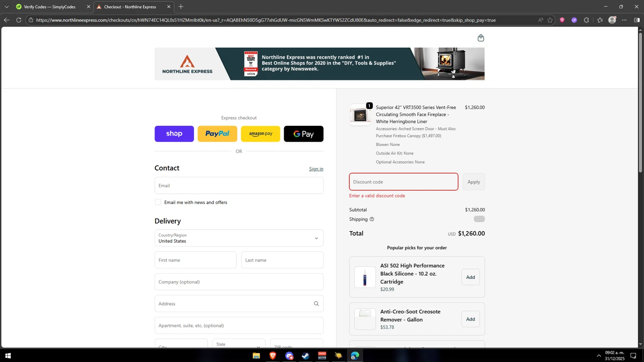Launch Brave browser from taskbar
The height and width of the screenshot is (362, 644).
pos(273,356)
